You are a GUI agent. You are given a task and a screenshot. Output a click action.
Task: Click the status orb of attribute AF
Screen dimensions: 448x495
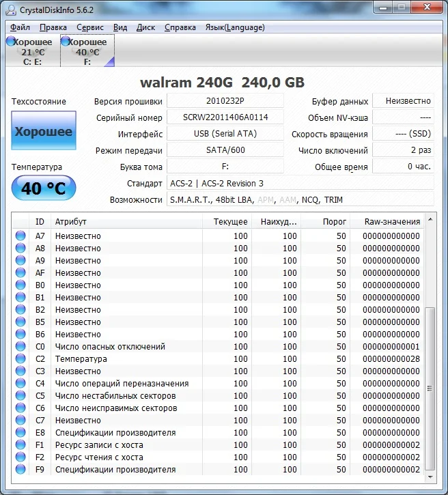tap(20, 272)
